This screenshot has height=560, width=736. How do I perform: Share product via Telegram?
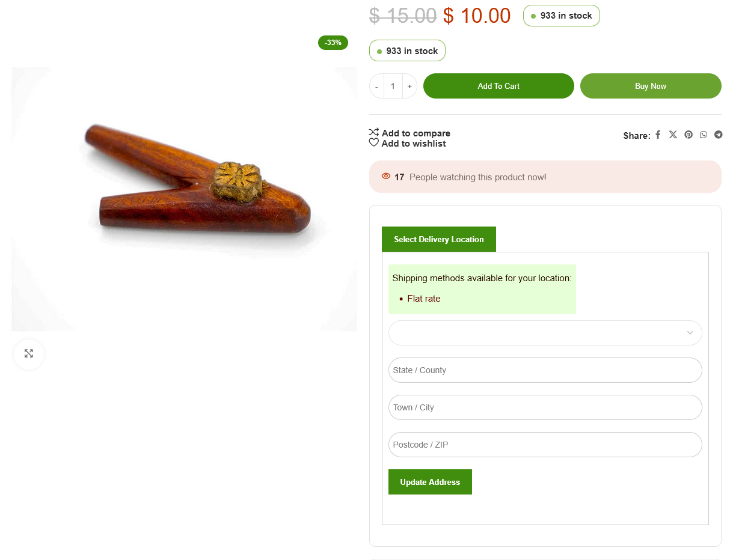719,135
